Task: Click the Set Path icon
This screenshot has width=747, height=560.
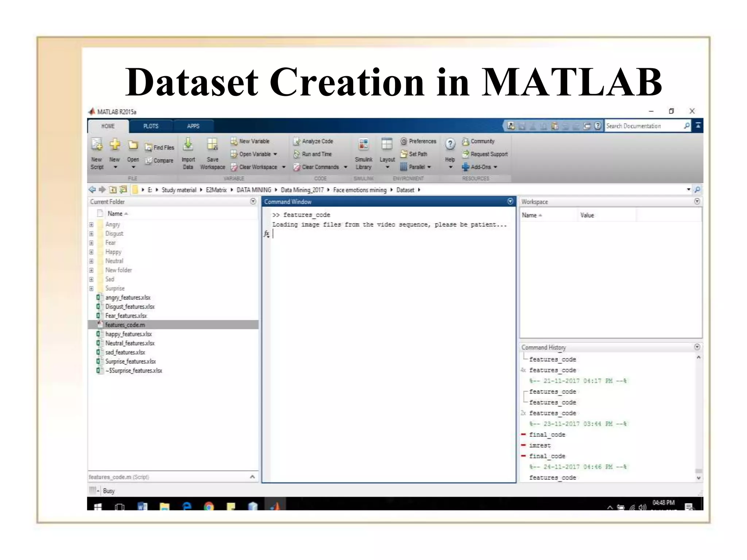Action: (403, 154)
